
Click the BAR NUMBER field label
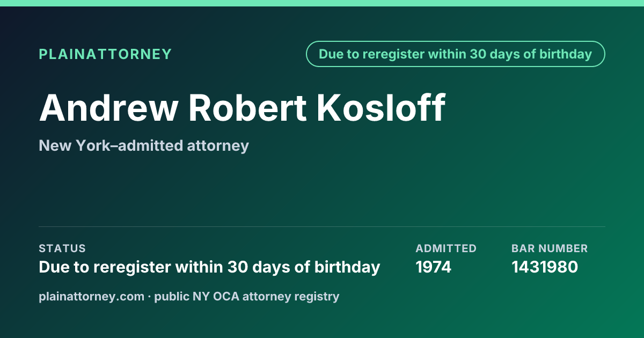(x=550, y=248)
